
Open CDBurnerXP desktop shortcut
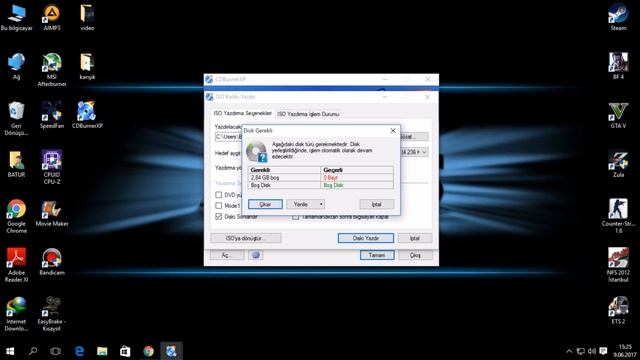pyautogui.click(x=87, y=116)
